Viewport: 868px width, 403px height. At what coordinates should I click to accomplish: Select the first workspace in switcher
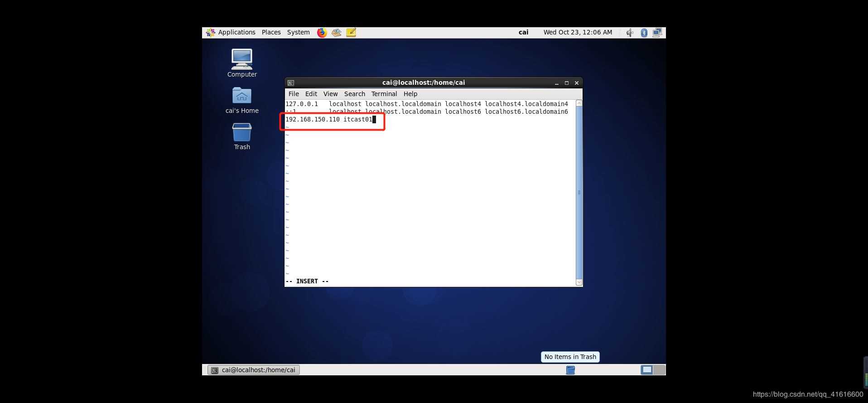click(x=647, y=370)
